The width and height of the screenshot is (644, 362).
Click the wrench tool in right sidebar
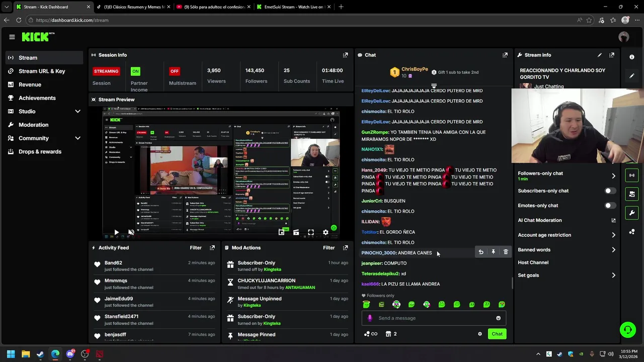tap(632, 213)
